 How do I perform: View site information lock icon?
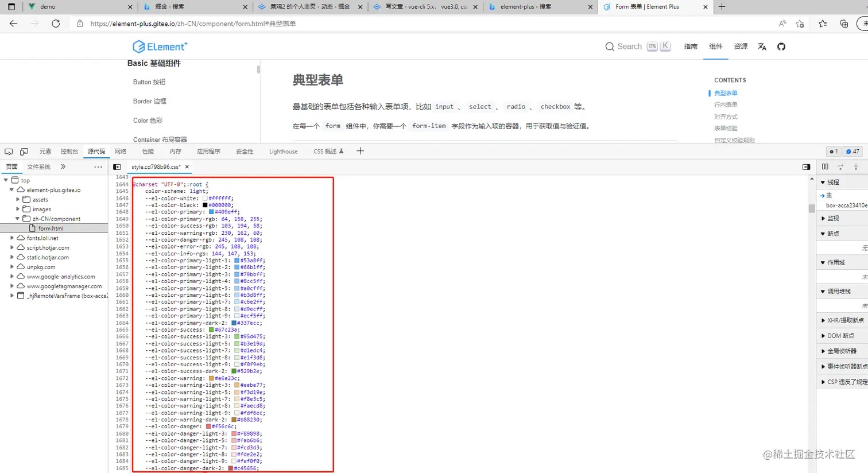click(80, 24)
